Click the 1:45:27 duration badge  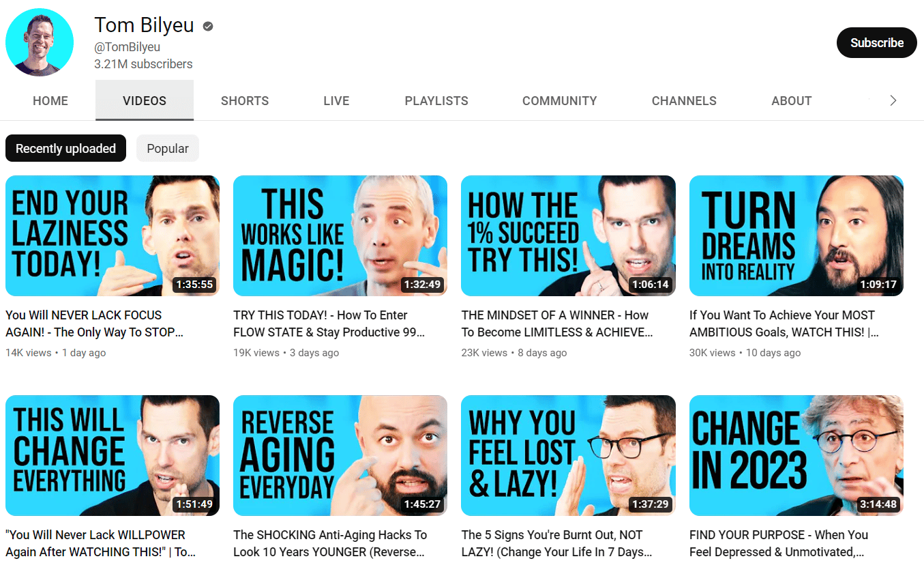tap(422, 504)
